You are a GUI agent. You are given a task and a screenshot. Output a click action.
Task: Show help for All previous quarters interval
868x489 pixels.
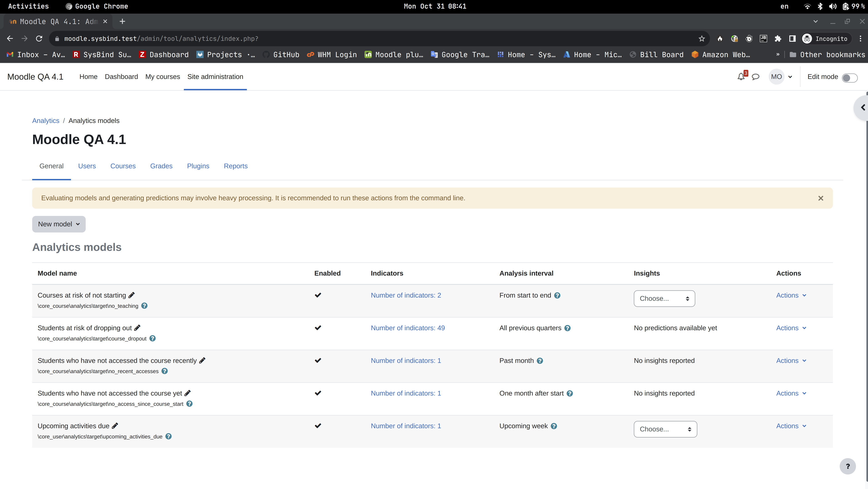567,328
